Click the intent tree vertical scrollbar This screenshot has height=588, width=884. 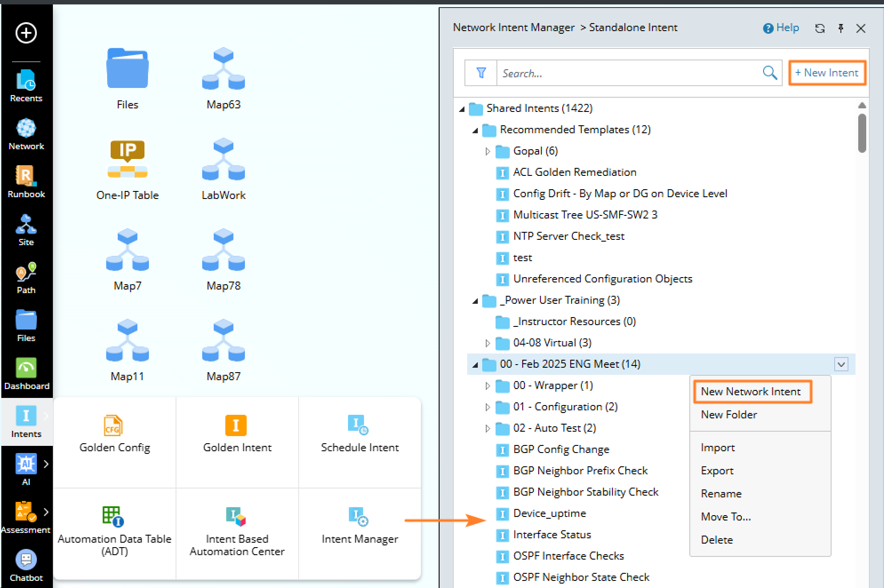862,133
